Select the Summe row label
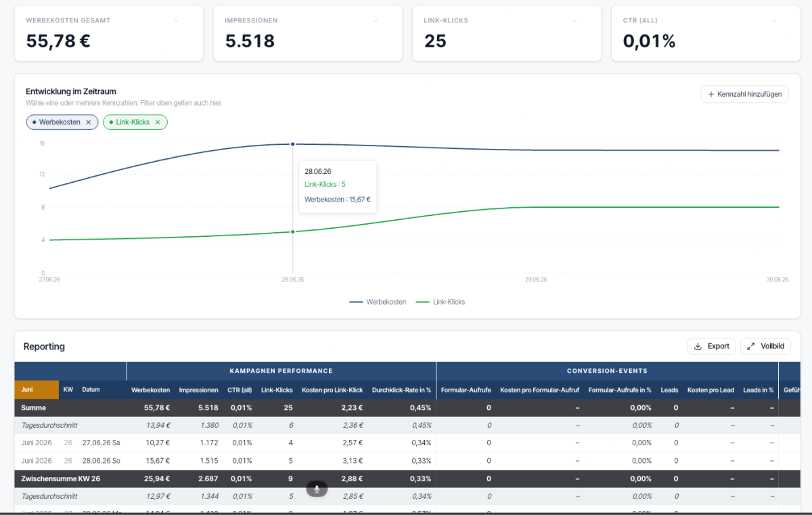 coord(34,408)
